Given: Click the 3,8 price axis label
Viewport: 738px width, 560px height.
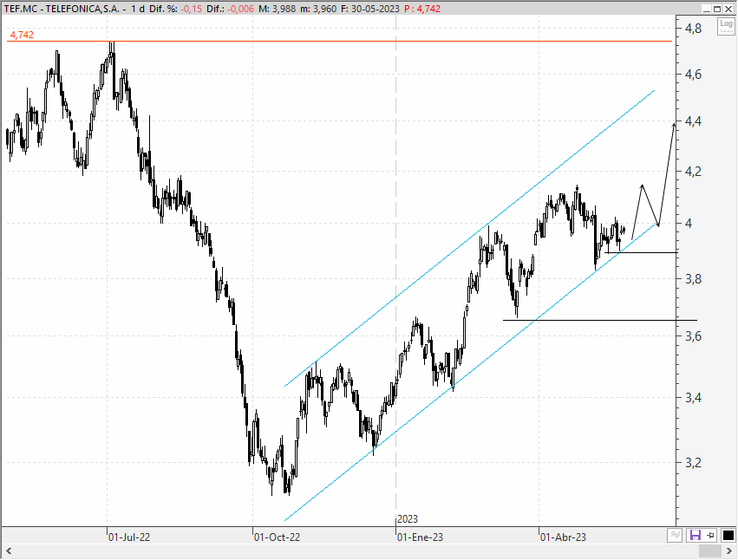Looking at the screenshot, I should [693, 279].
